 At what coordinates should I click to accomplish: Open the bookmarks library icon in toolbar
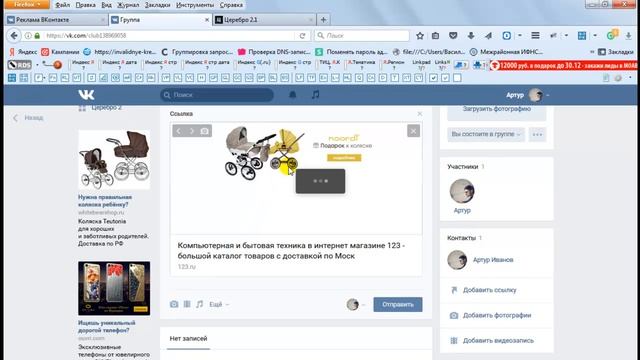[x=436, y=36]
